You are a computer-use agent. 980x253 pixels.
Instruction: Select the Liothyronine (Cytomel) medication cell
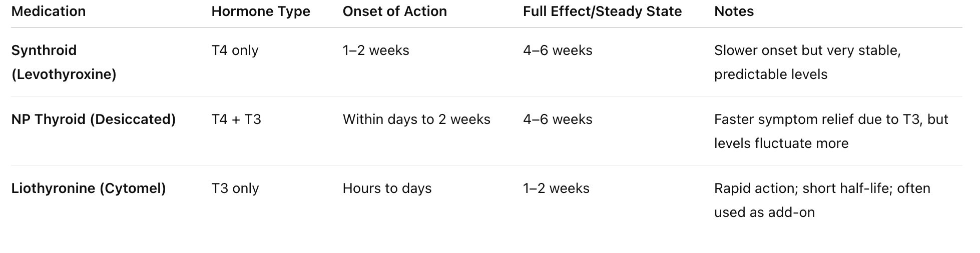[88, 188]
